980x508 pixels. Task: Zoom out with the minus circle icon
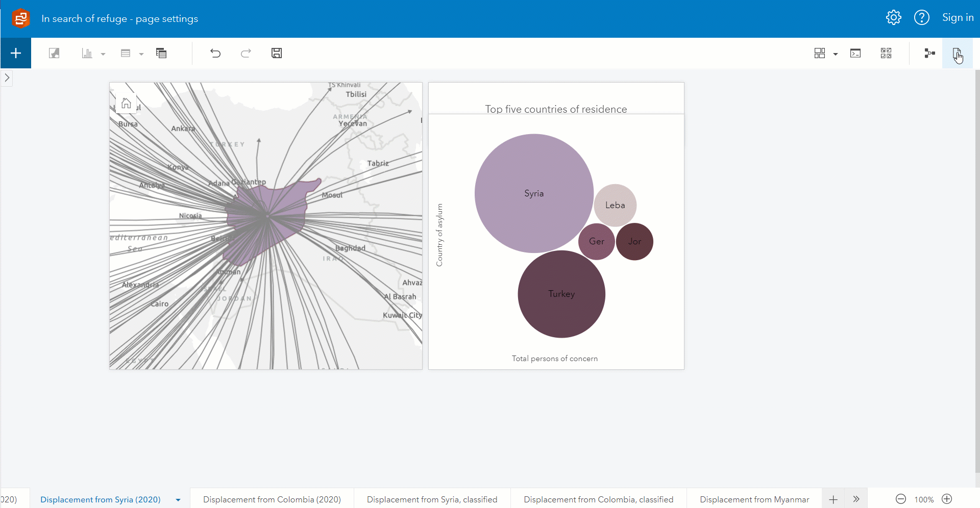(901, 499)
